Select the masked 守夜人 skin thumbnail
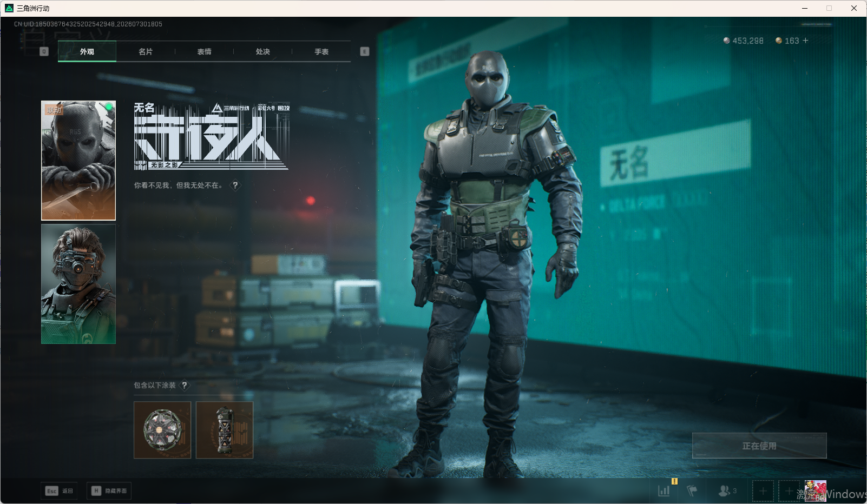 [x=78, y=161]
